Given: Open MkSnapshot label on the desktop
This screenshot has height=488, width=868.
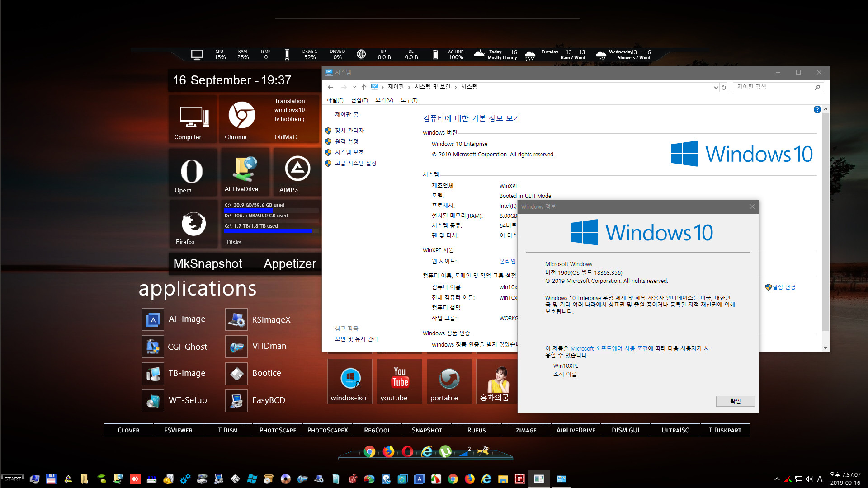Looking at the screenshot, I should click(x=208, y=264).
